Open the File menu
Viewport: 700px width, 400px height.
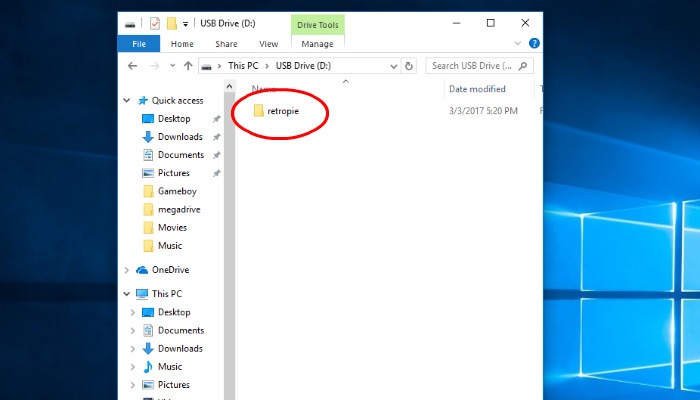(138, 44)
